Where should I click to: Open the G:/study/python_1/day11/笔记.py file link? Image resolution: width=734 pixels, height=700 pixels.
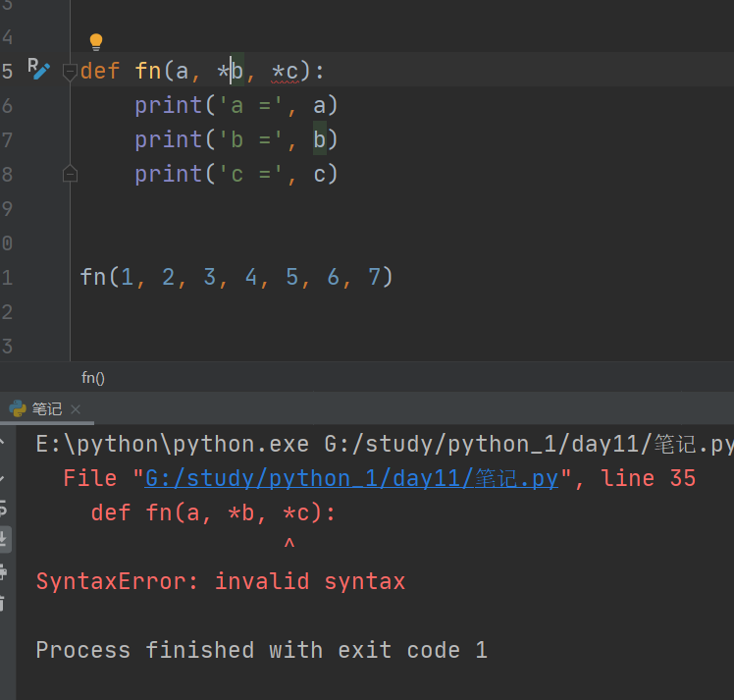(x=351, y=478)
